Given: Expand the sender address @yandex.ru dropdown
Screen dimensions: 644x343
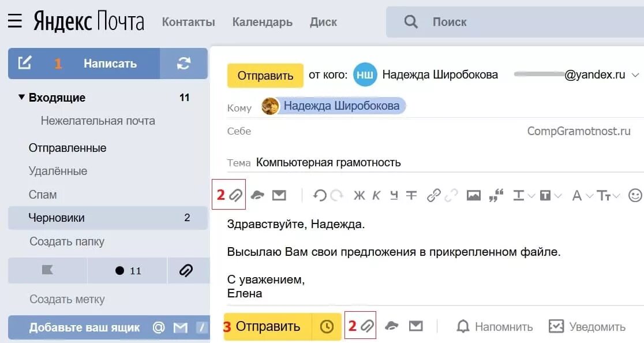Looking at the screenshot, I should tap(635, 74).
